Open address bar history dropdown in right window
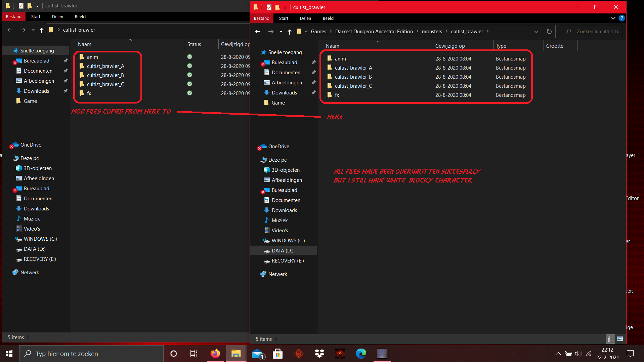 536,32
